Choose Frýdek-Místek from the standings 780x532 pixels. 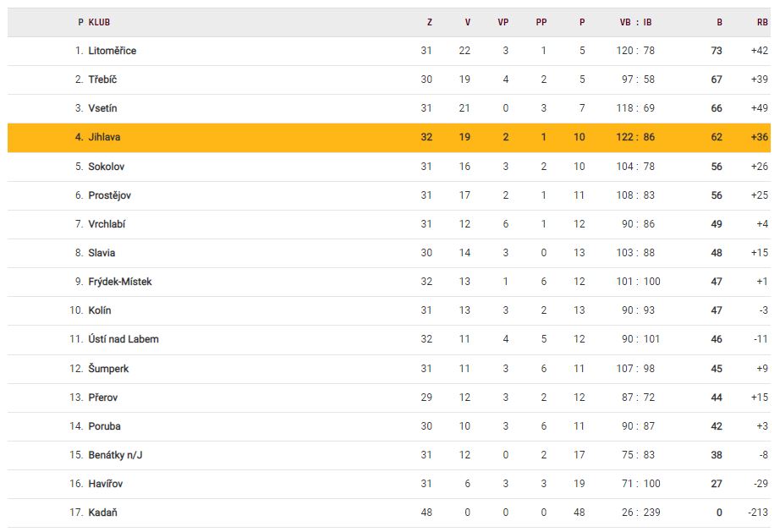coord(120,282)
